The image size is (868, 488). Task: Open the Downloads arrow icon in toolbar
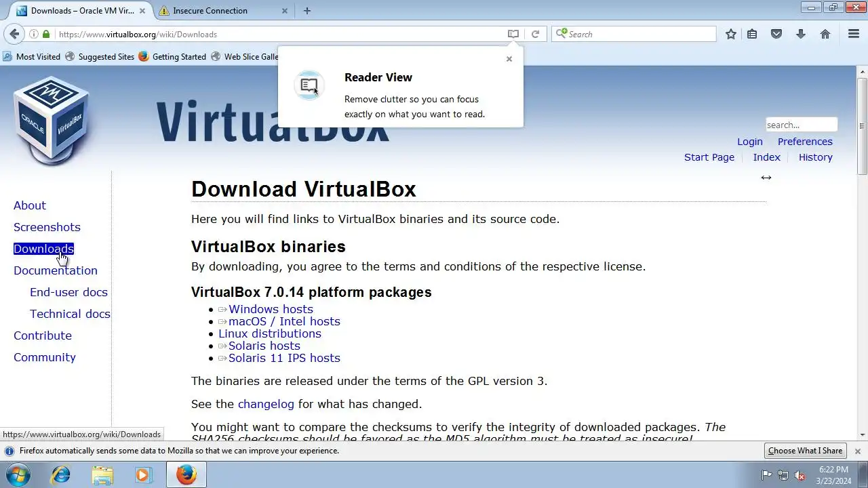[x=801, y=34]
